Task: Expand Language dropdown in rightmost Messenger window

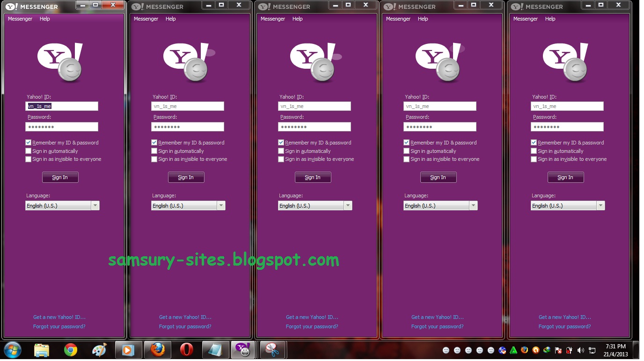Action: click(x=600, y=206)
